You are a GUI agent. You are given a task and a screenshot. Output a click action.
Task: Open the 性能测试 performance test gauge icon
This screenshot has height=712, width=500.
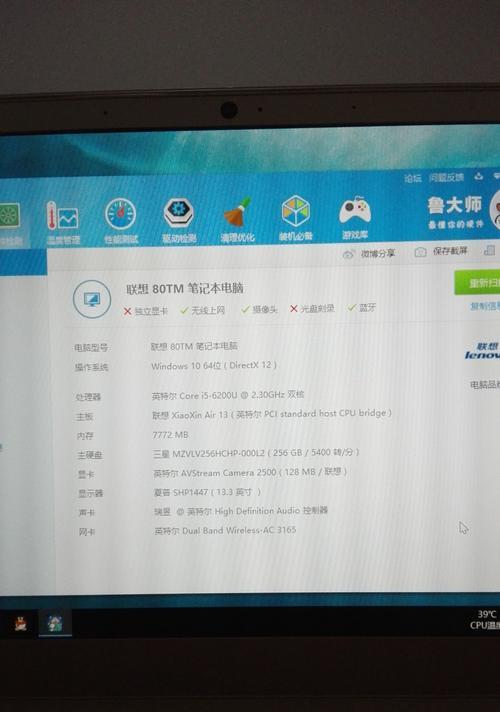[x=121, y=213]
